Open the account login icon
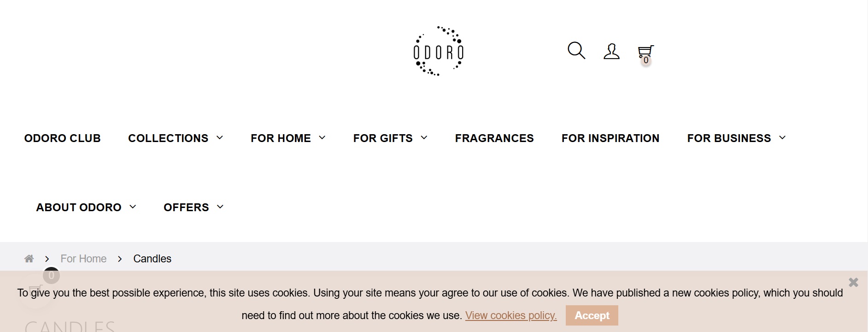Screen dimensions: 868x332 click(611, 52)
